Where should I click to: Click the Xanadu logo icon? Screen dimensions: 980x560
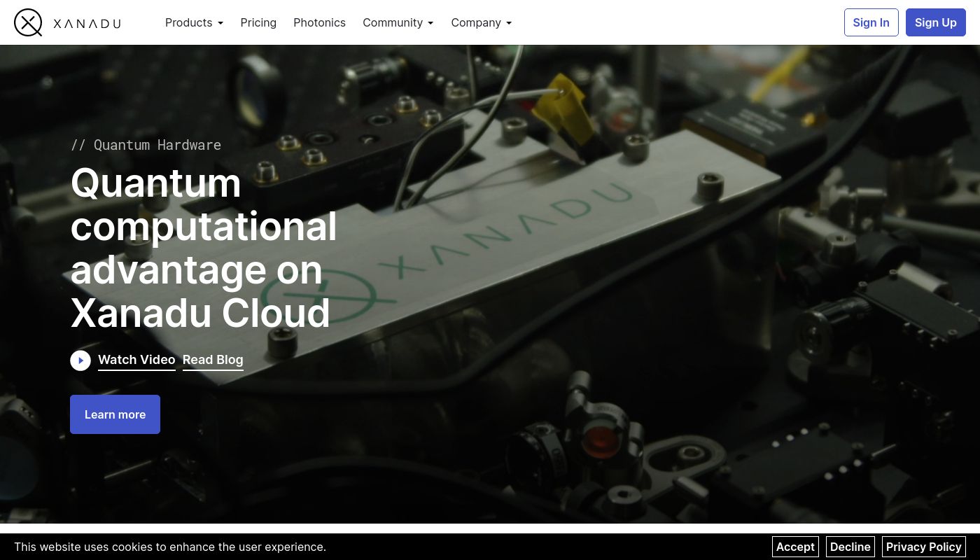pyautogui.click(x=28, y=22)
